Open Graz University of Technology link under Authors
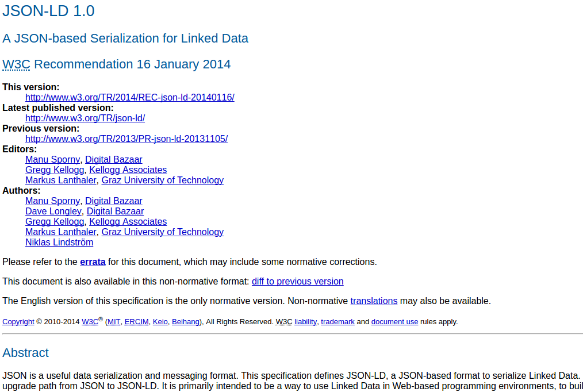Viewport: 583px width, 392px height. [x=163, y=232]
